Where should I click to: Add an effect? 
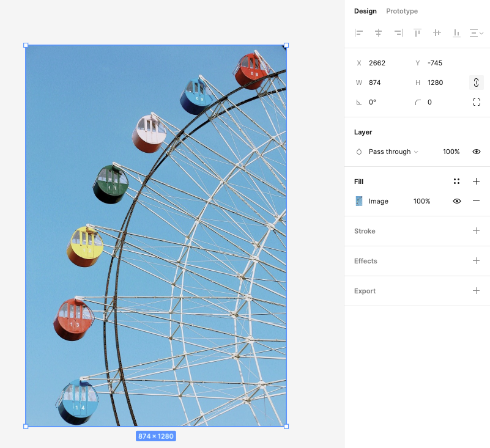point(476,261)
